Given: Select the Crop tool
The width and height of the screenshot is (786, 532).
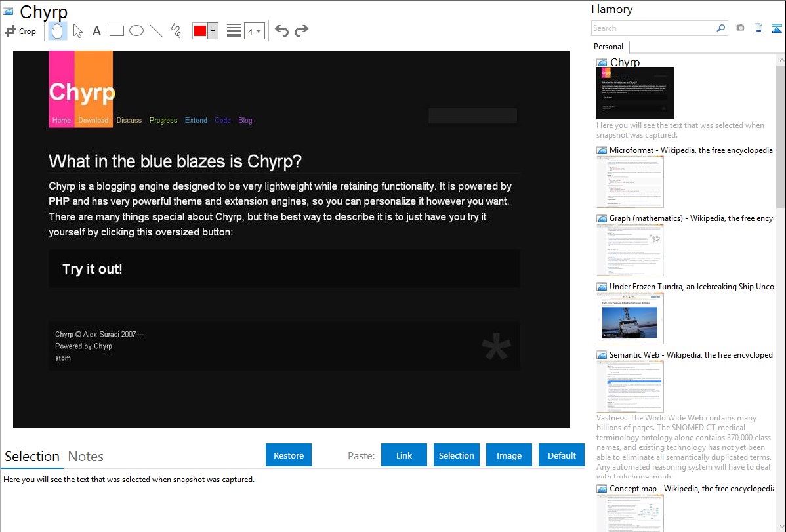Looking at the screenshot, I should click(20, 31).
